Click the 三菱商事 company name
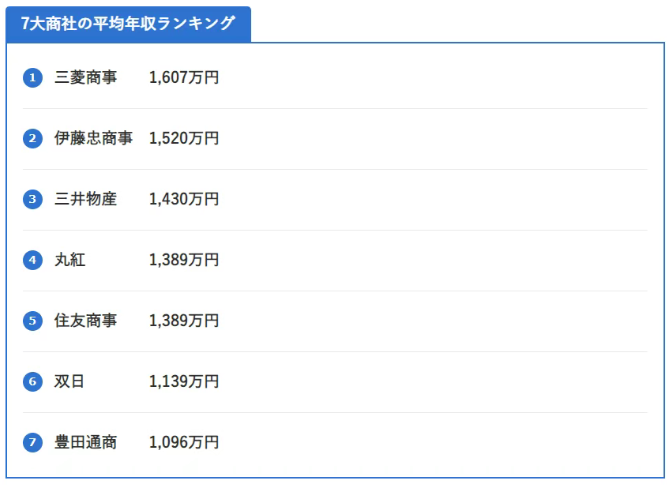Viewport: 670px width, 485px height. (x=85, y=78)
